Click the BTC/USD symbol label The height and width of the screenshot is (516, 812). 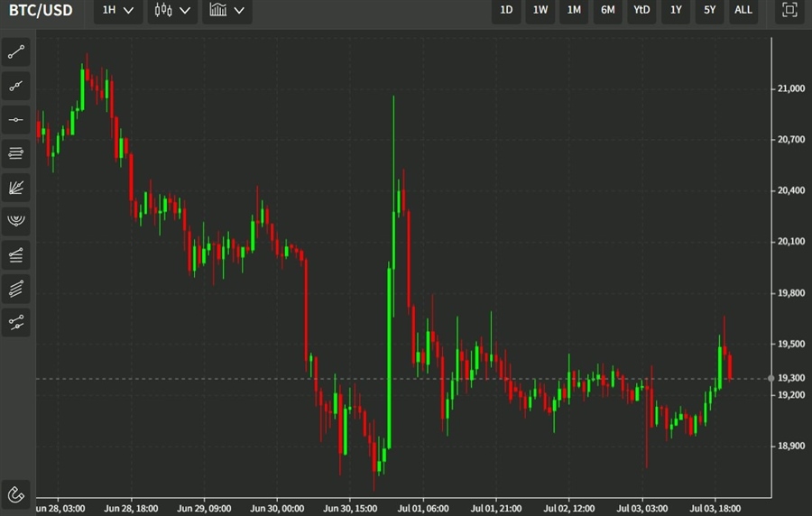41,10
